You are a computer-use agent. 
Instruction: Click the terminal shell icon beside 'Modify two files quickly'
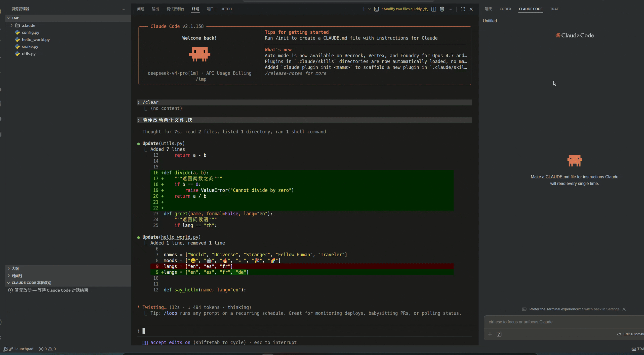(x=376, y=9)
